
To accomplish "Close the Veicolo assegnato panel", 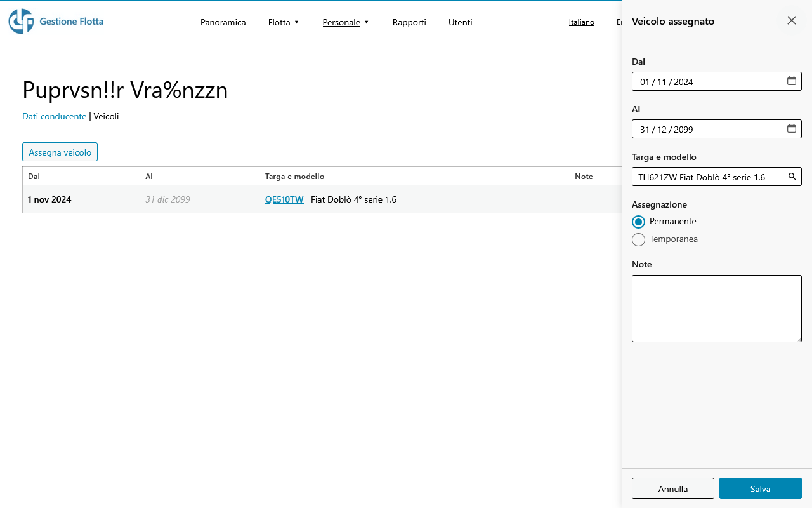I will click(x=792, y=20).
